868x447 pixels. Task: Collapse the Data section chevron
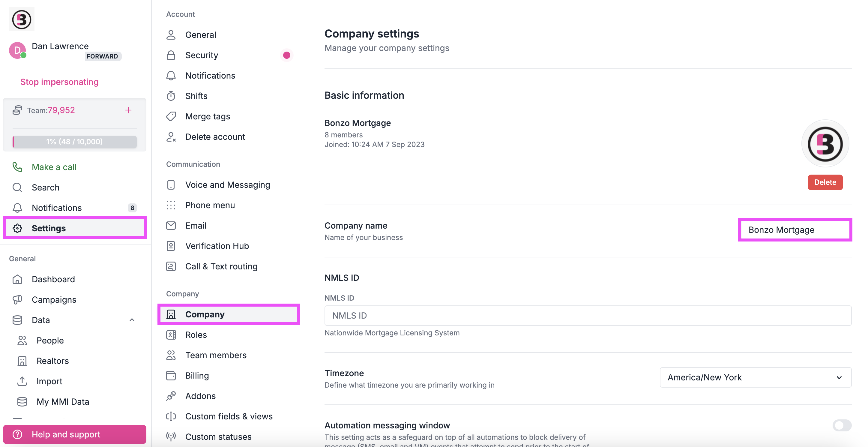tap(132, 320)
